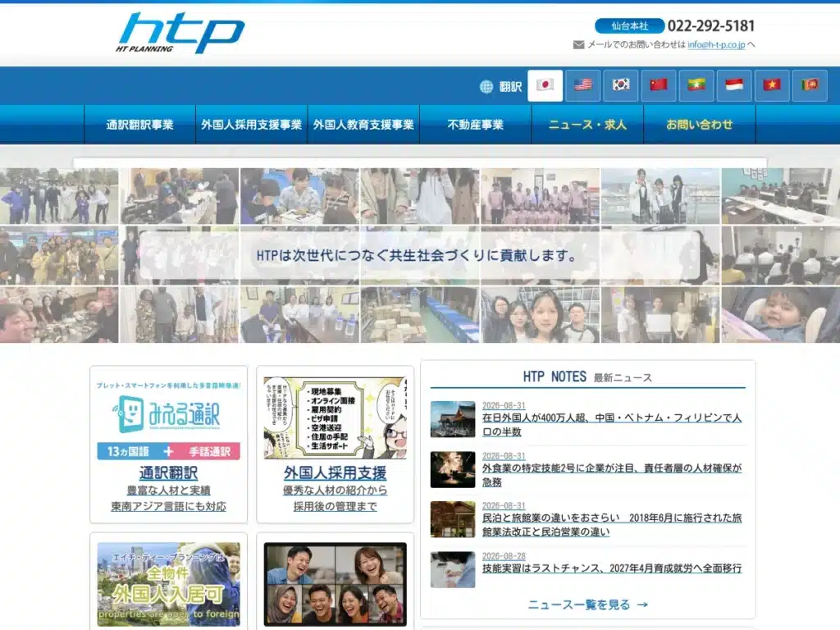
Task: Email info@h-t-p.co.jp via the header link
Action: tap(716, 45)
